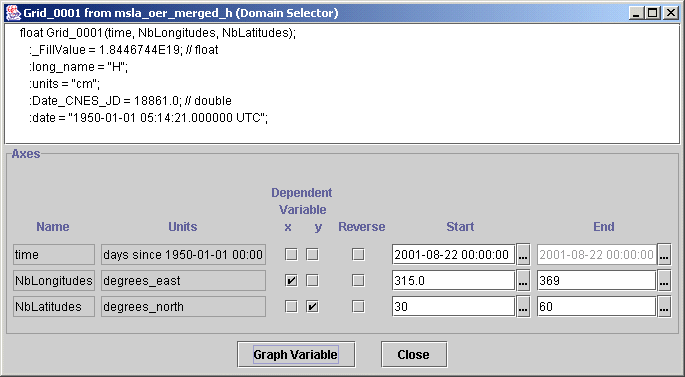Check y dependent variable for time axis
The height and width of the screenshot is (377, 685).
pos(312,254)
